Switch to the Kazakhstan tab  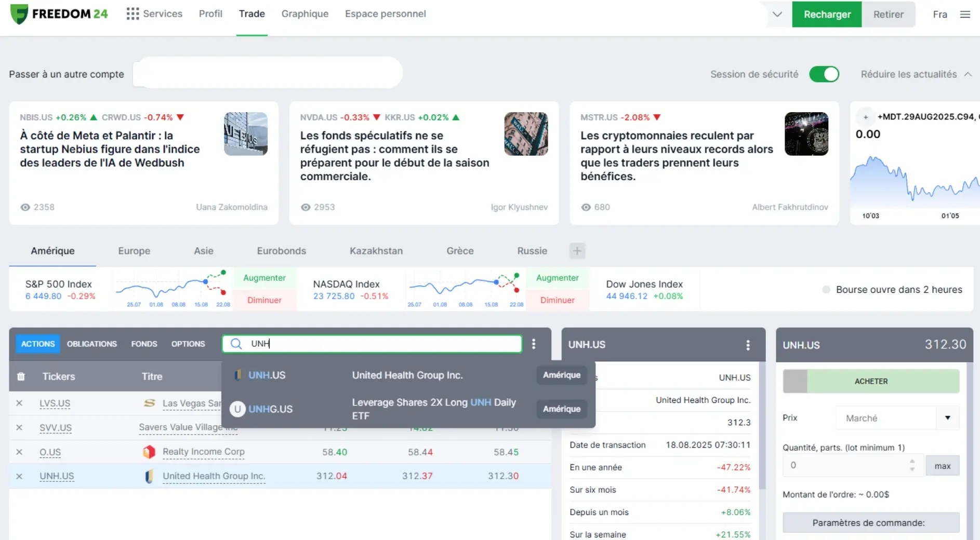[x=376, y=251]
